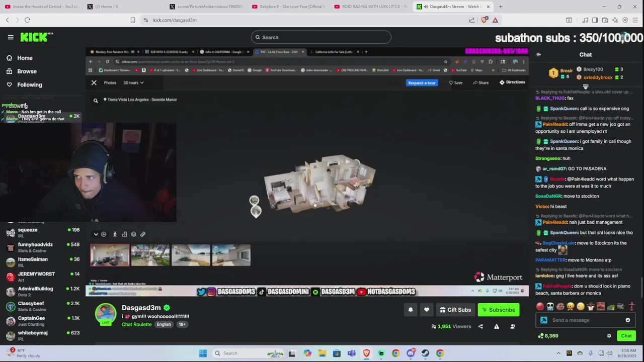Turn on notifications with the bell button
The width and height of the screenshot is (644, 362).
(411, 310)
